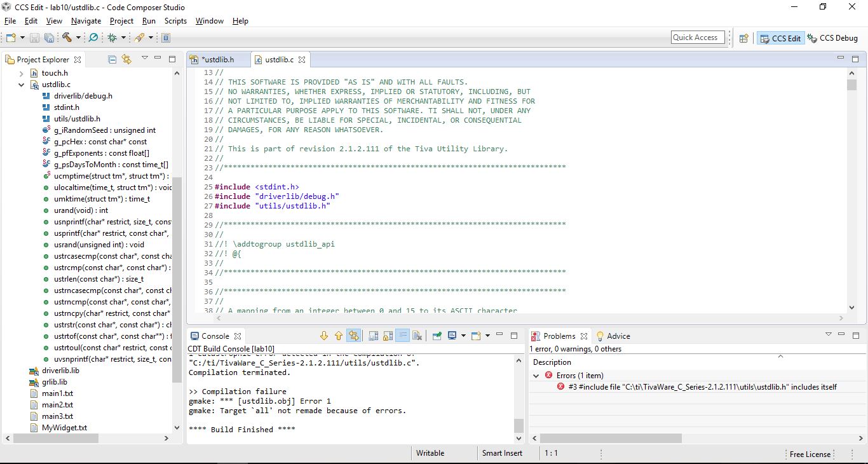
Task: Click the Previous Error up arrow in Console
Action: click(338, 336)
